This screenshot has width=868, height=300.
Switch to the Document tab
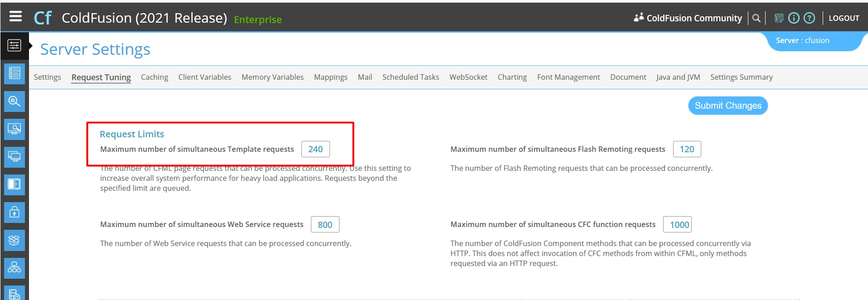tap(628, 77)
